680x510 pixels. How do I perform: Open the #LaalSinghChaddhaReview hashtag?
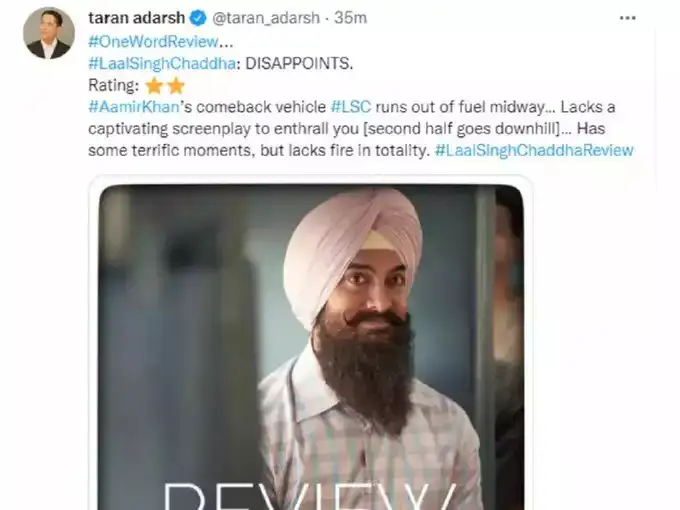pos(534,150)
